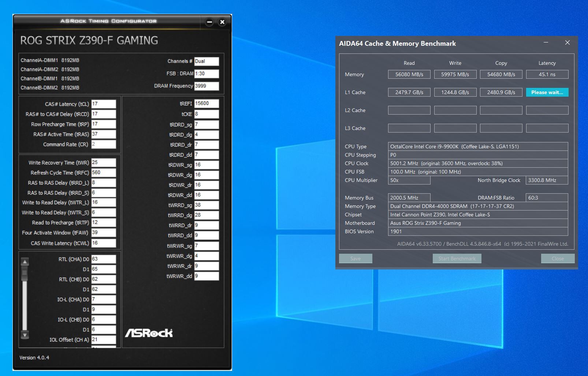Select the IO-L (CHA) D0 field
Image resolution: width=588 pixels, height=376 pixels.
pos(104,299)
